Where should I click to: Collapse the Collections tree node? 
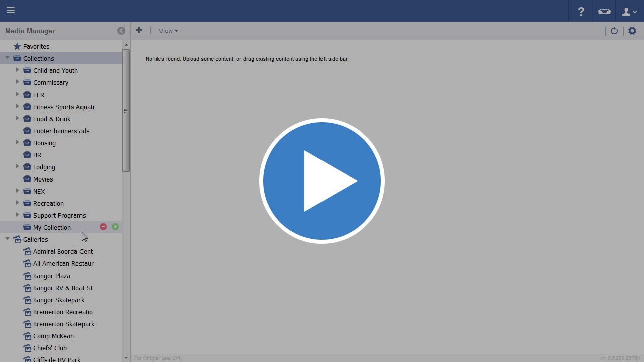8,58
